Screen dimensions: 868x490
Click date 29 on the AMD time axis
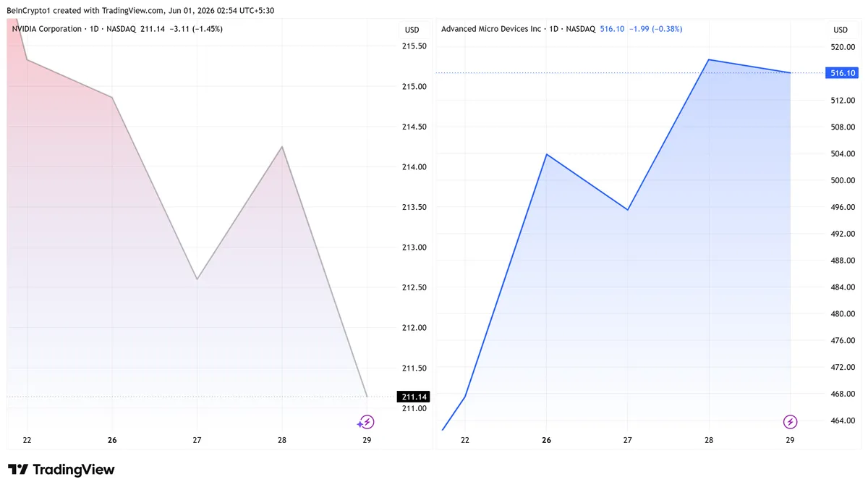pos(790,440)
